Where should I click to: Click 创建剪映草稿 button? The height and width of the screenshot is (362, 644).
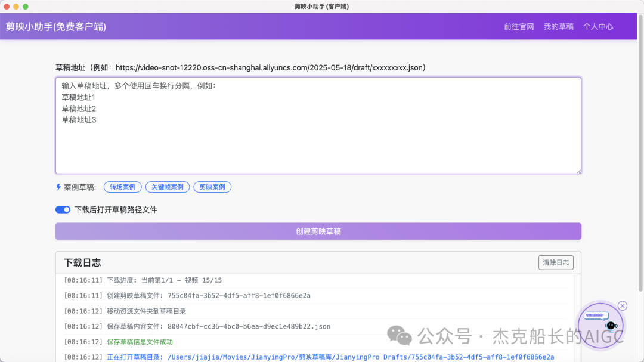[318, 231]
